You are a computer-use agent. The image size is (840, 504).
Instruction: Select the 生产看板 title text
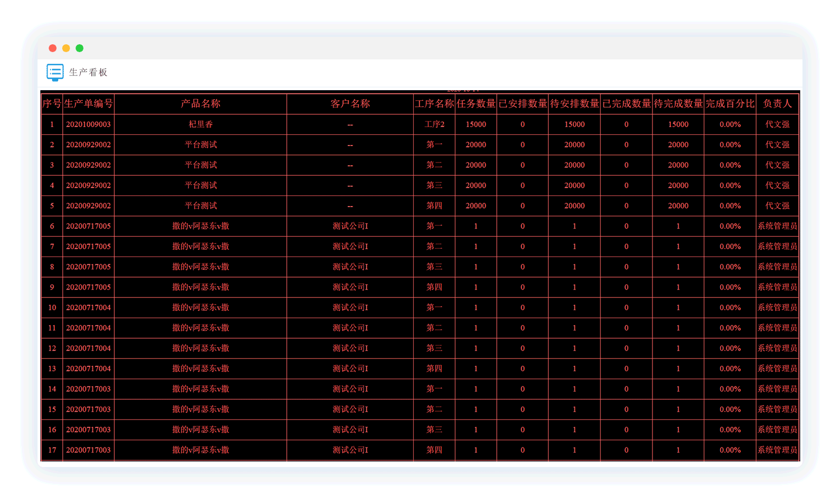(88, 72)
